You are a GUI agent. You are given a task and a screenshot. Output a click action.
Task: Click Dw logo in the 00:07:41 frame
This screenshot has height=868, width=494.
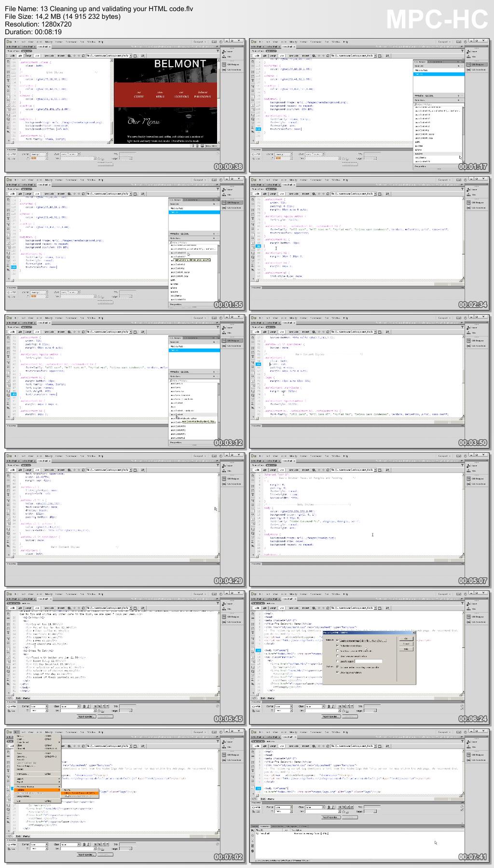[253, 732]
